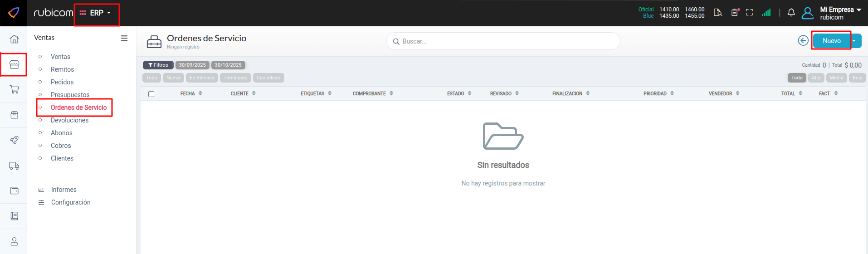
Task: Toggle fullscreen mode icon
Action: click(x=749, y=13)
